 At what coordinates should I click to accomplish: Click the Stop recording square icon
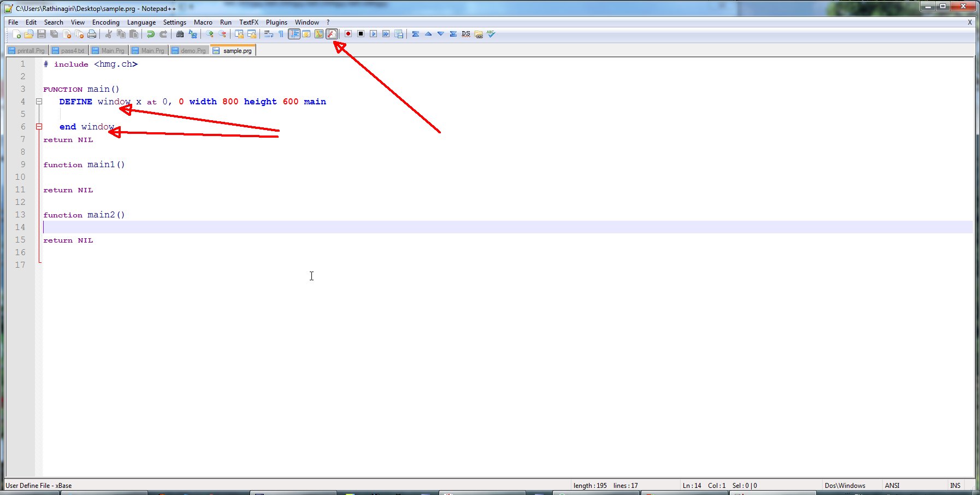(x=361, y=34)
